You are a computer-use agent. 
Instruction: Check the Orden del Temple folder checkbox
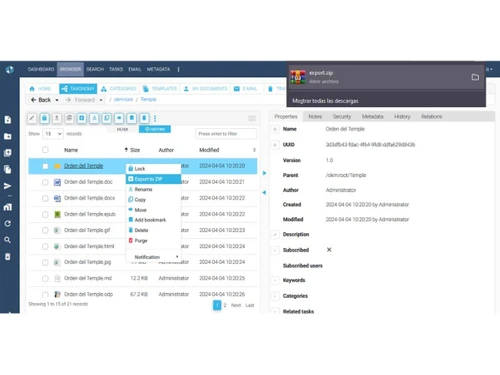pyautogui.click(x=45, y=166)
